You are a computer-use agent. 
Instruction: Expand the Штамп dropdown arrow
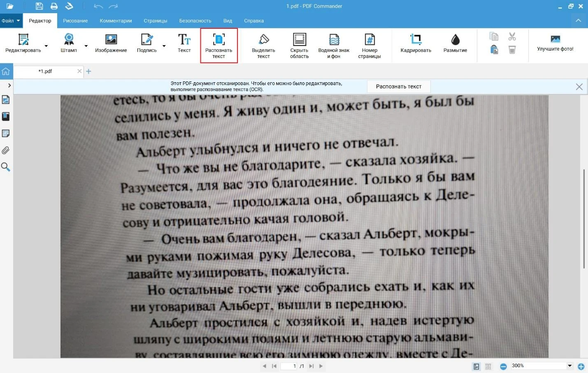click(86, 46)
